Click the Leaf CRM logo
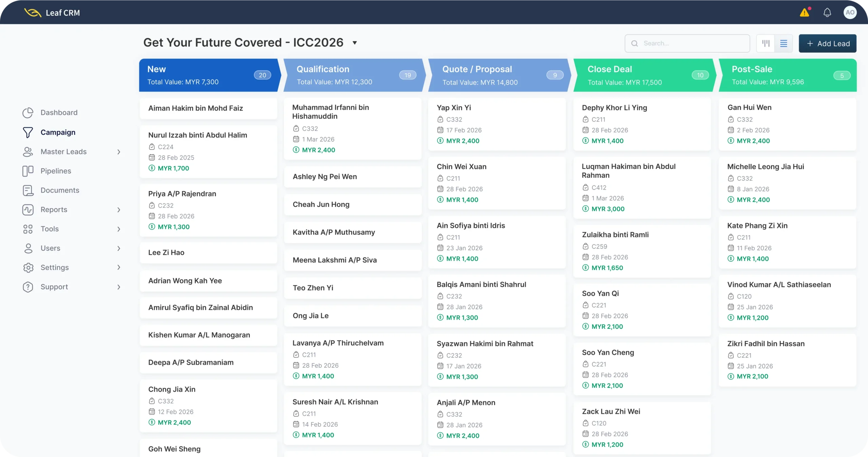This screenshot has height=457, width=868. pos(52,13)
